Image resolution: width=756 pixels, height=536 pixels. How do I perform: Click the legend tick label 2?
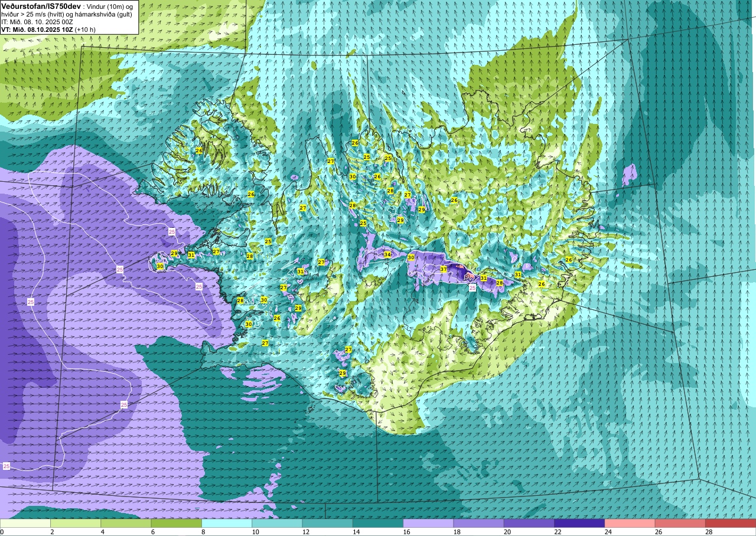point(51,532)
